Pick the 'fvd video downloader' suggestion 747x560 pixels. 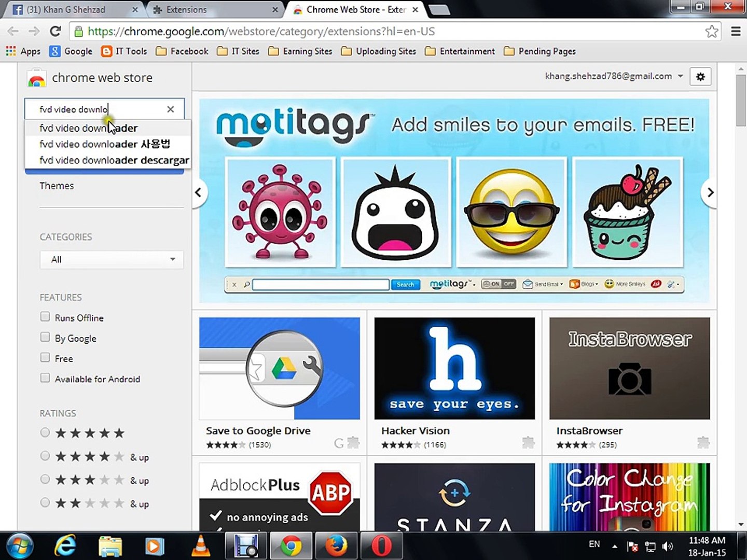(x=108, y=128)
